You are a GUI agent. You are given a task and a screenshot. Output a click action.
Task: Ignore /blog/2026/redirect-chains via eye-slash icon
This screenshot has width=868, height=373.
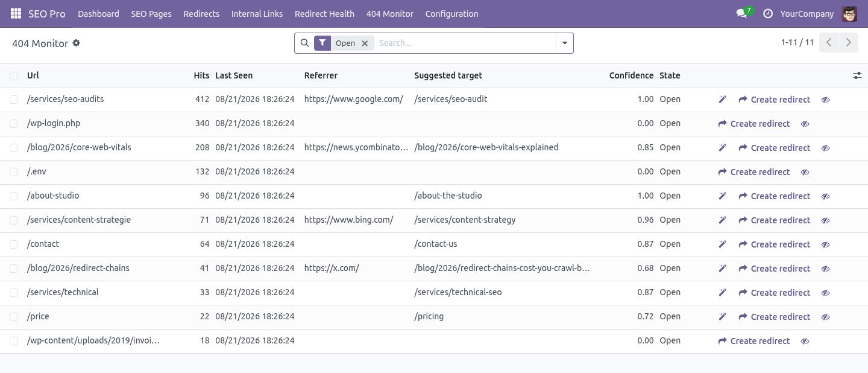click(x=826, y=269)
